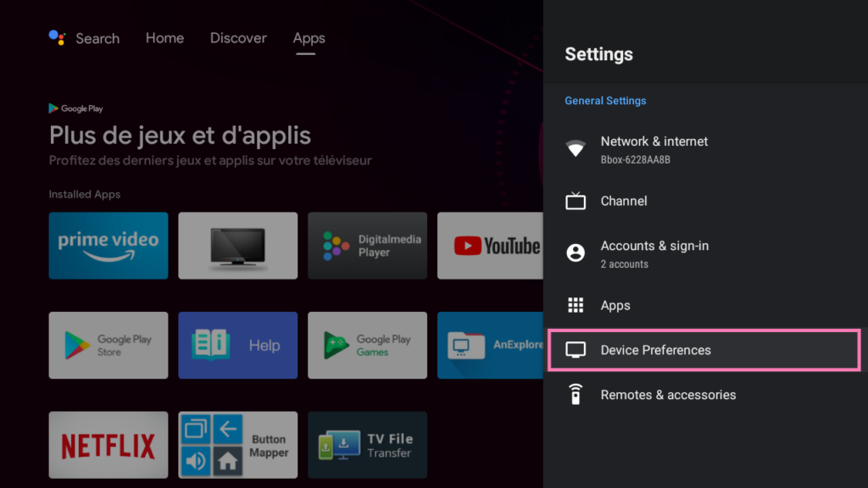Open Network & internet settings
This screenshot has width=868, height=488.
click(704, 149)
